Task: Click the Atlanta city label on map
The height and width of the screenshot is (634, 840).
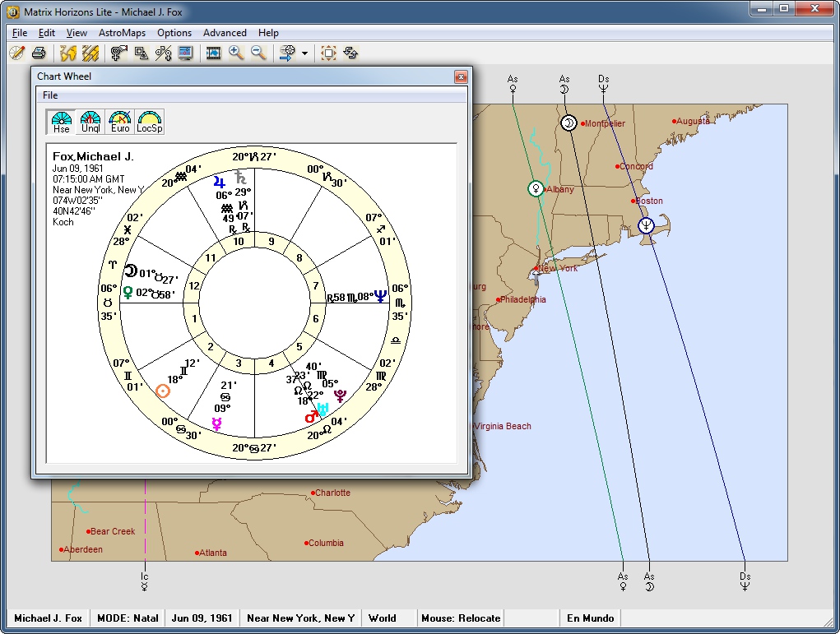Action: point(213,553)
